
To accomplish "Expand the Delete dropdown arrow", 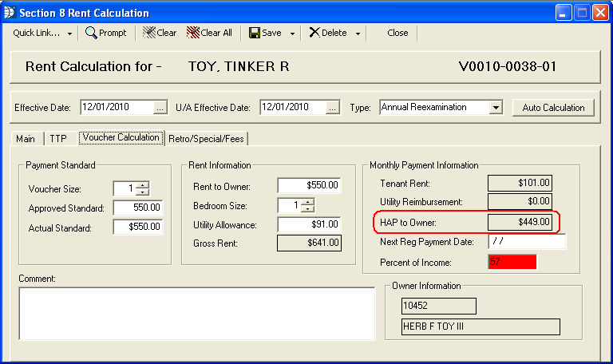I will click(358, 34).
